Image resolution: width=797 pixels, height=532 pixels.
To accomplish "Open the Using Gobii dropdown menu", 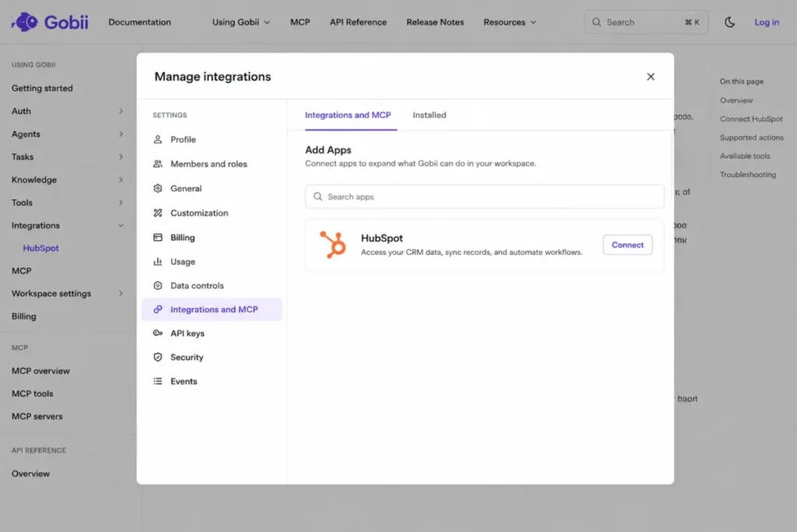I will pos(241,22).
